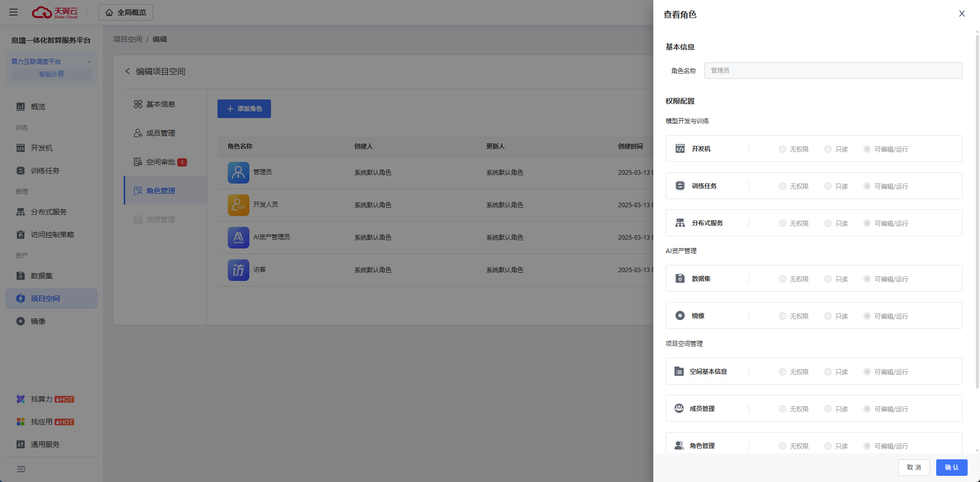Click the 成员管理 permission row icon in the drawer
The image size is (980, 482).
[679, 408]
